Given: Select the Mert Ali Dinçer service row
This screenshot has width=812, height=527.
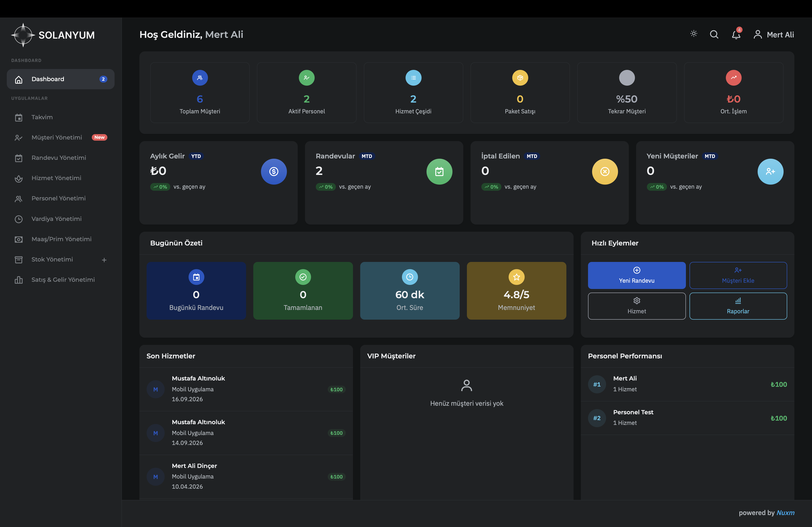Looking at the screenshot, I should (x=246, y=477).
